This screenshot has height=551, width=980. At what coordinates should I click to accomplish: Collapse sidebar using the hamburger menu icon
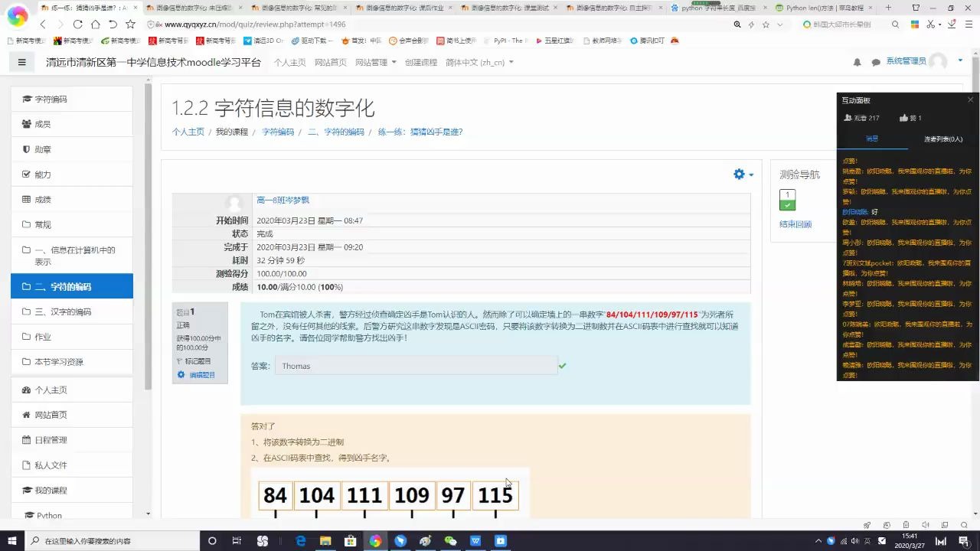pyautogui.click(x=21, y=62)
